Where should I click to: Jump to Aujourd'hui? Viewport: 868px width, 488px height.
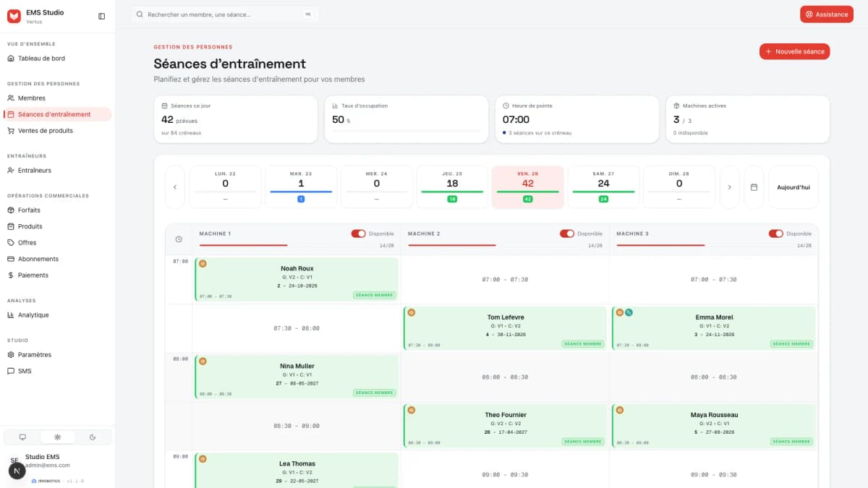pos(793,187)
